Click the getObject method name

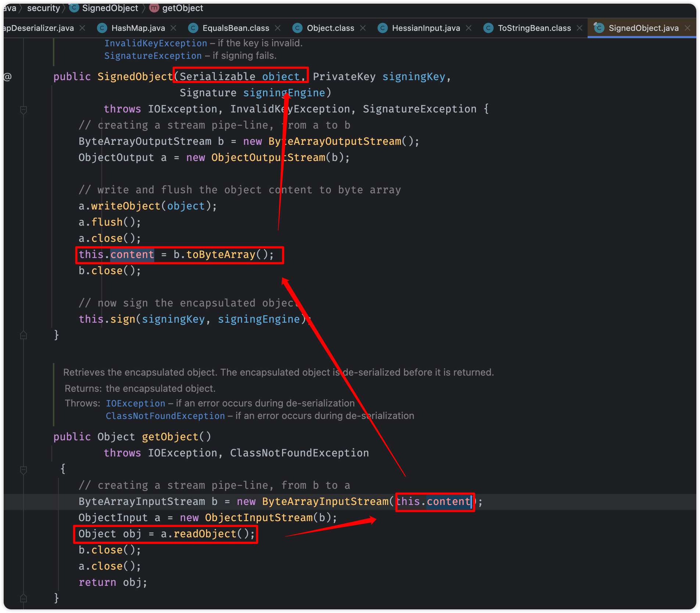tap(170, 437)
